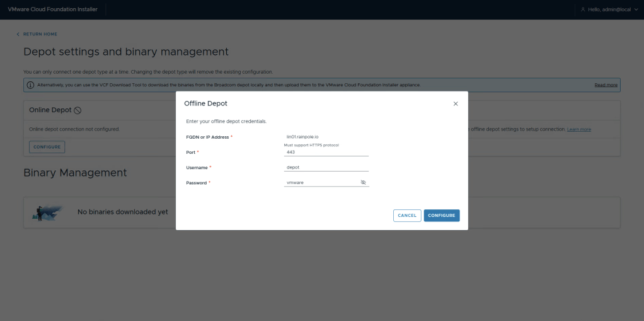The width and height of the screenshot is (644, 321).
Task: Toggle password visibility eye icon
Action: 363,182
